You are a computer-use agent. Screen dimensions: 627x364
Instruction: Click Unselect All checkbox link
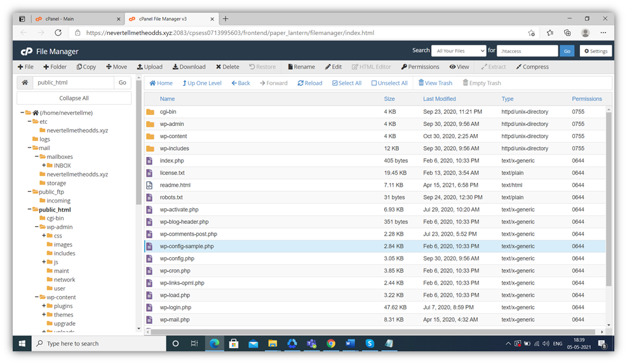pyautogui.click(x=389, y=83)
